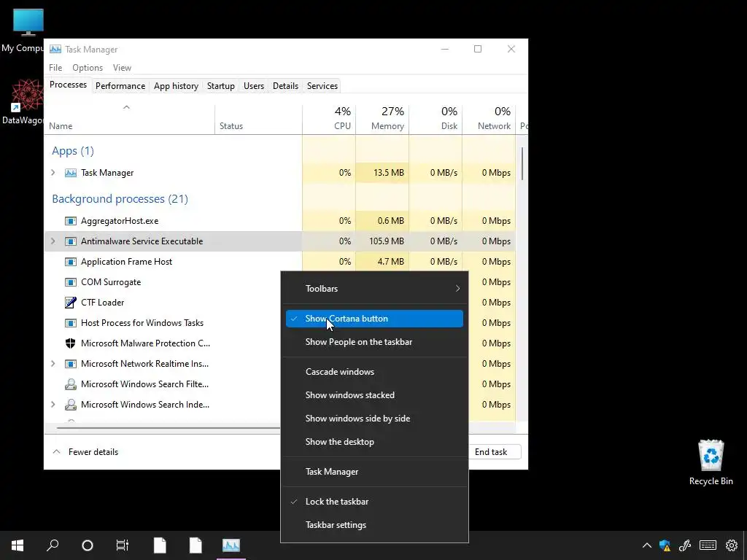Switch to the Details tab
The width and height of the screenshot is (747, 560).
tap(285, 86)
